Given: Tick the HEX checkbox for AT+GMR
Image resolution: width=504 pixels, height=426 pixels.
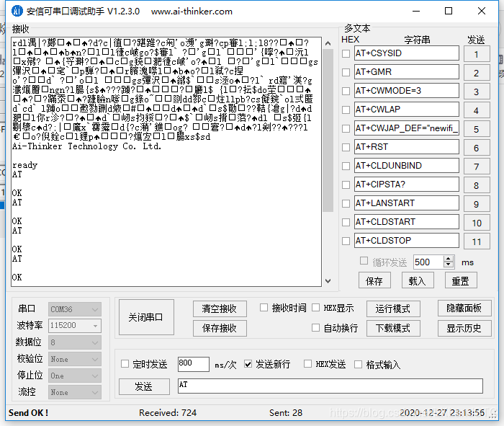Looking at the screenshot, I should click(346, 72).
